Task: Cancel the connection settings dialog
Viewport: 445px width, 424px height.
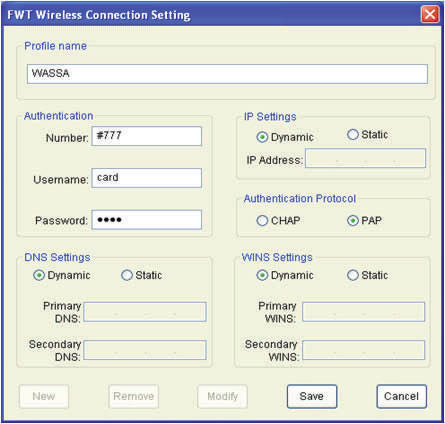Action: pyautogui.click(x=402, y=396)
